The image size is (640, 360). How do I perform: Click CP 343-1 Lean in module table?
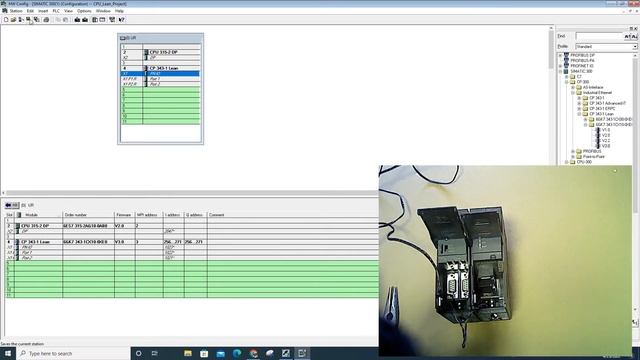click(x=35, y=242)
